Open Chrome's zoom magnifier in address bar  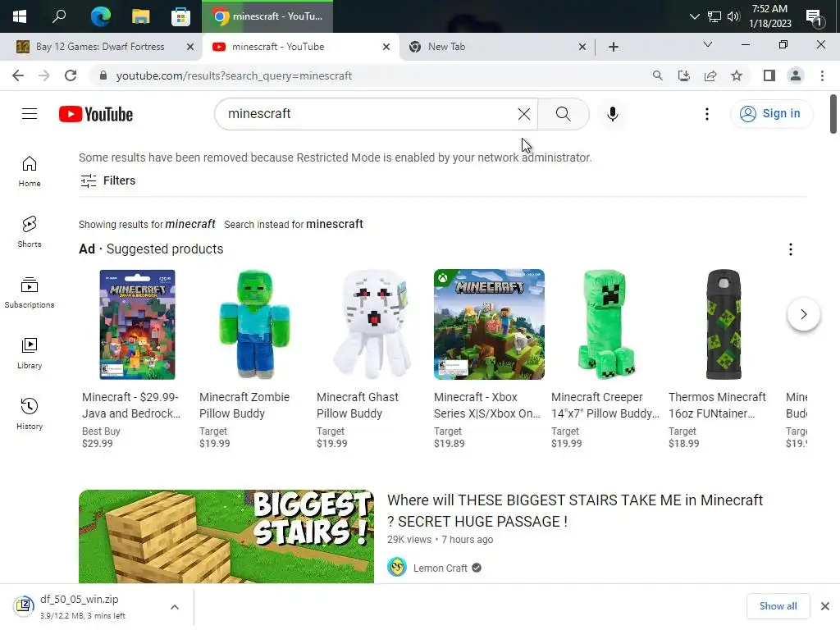(657, 75)
